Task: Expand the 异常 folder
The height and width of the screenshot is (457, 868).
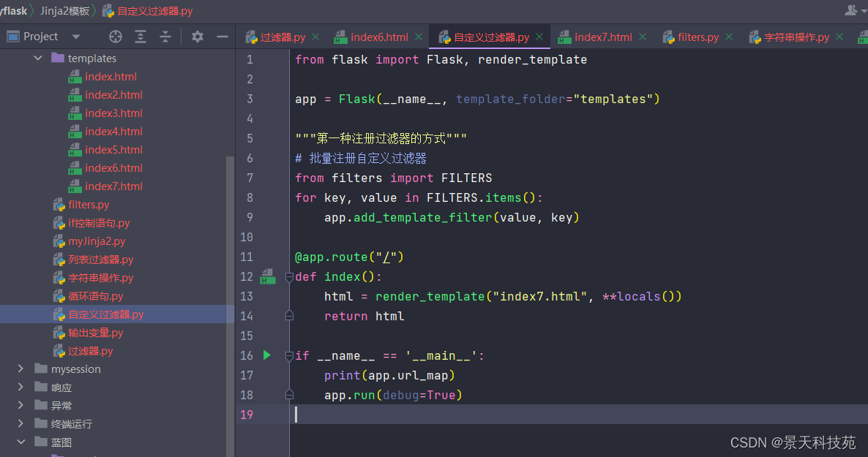Action: (x=21, y=405)
